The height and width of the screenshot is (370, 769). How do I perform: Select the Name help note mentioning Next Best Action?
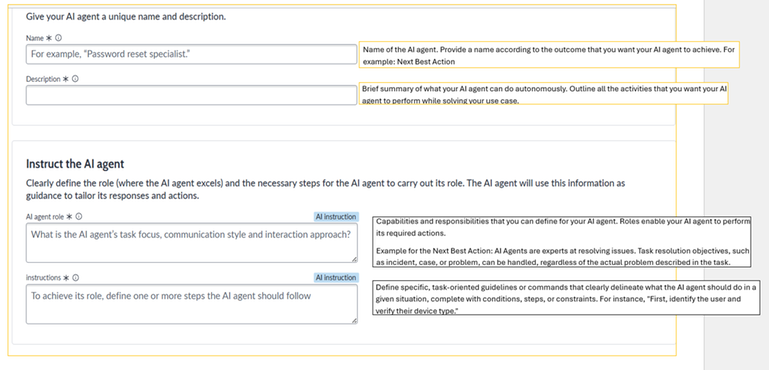tap(549, 55)
